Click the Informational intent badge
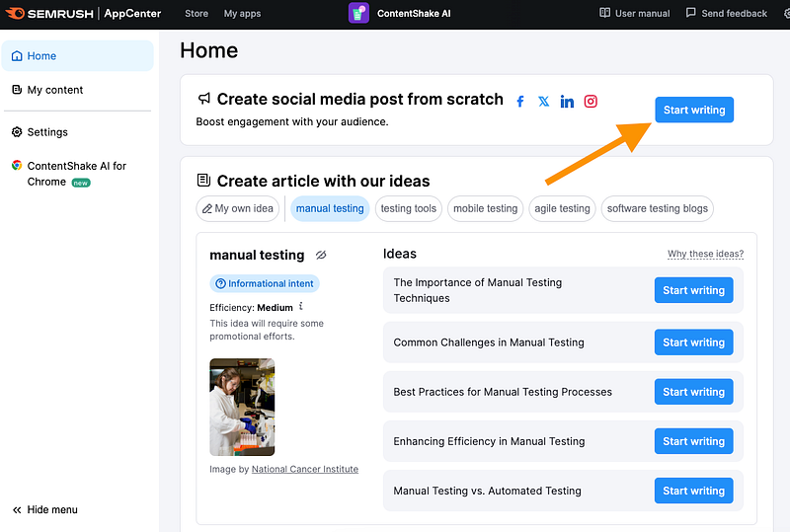The image size is (790, 532). coord(265,283)
